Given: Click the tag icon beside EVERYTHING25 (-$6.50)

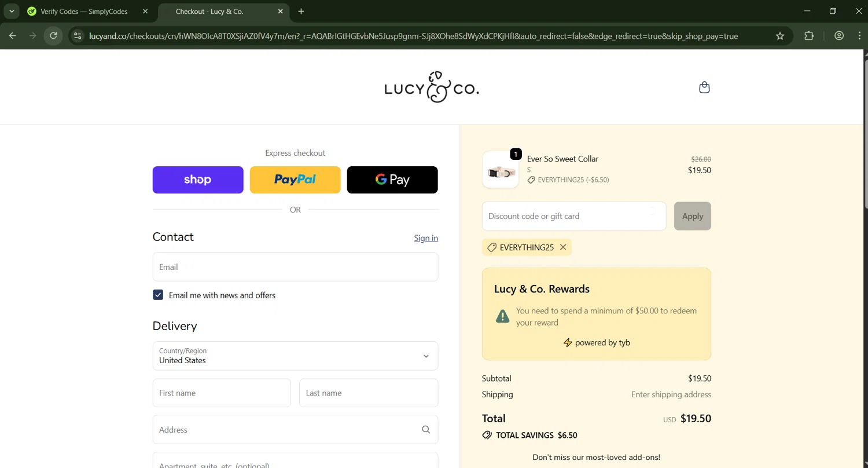Looking at the screenshot, I should tap(531, 180).
